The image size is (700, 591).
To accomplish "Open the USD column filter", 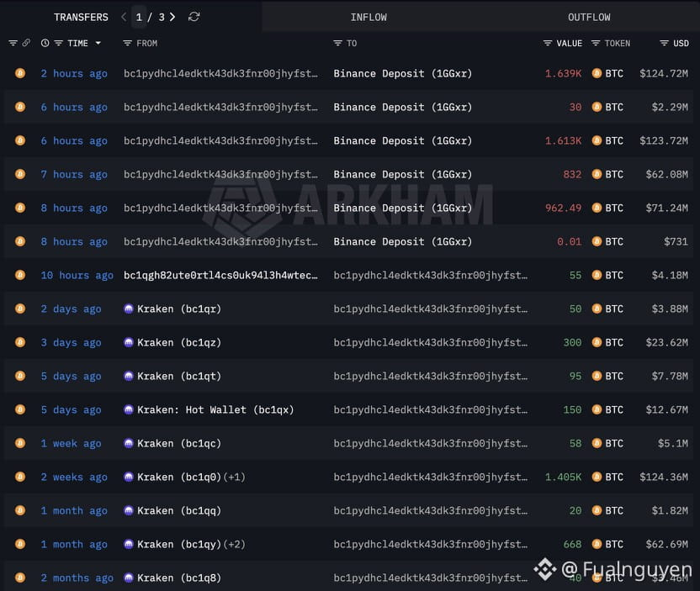I will 665,43.
